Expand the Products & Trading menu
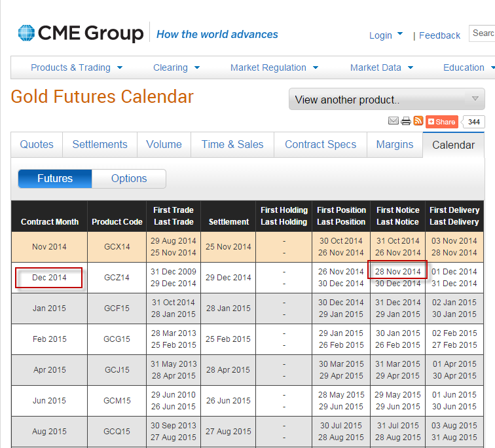 pos(76,67)
